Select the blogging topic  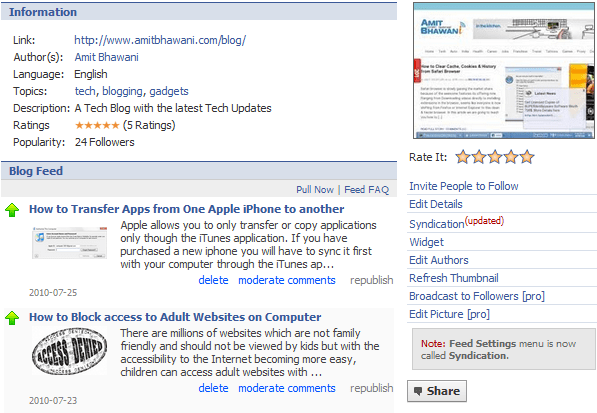pos(123,91)
